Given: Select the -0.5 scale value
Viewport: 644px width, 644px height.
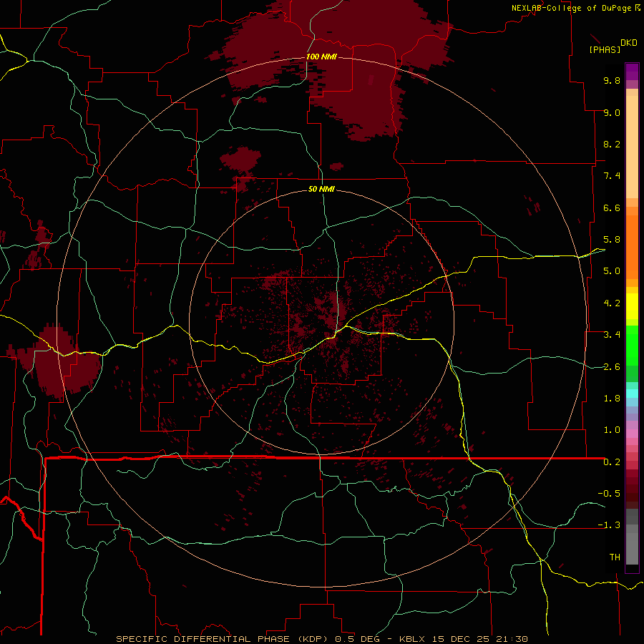Looking at the screenshot, I should pyautogui.click(x=609, y=494).
